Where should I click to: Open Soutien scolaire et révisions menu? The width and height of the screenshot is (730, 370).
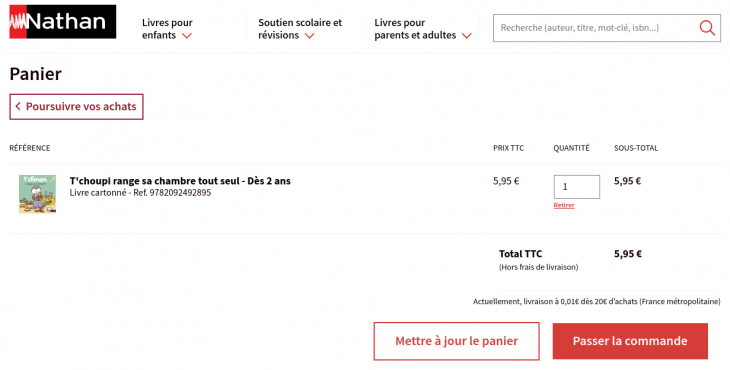pos(300,29)
